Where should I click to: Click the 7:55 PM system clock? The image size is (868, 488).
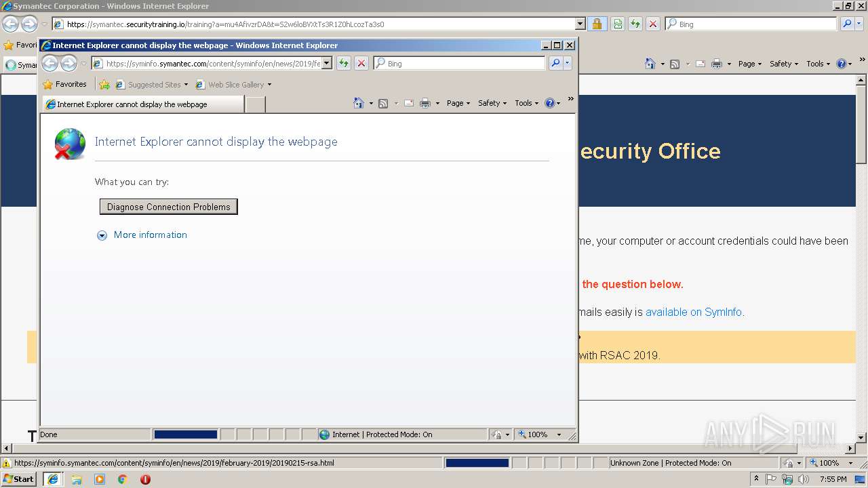pos(833,479)
